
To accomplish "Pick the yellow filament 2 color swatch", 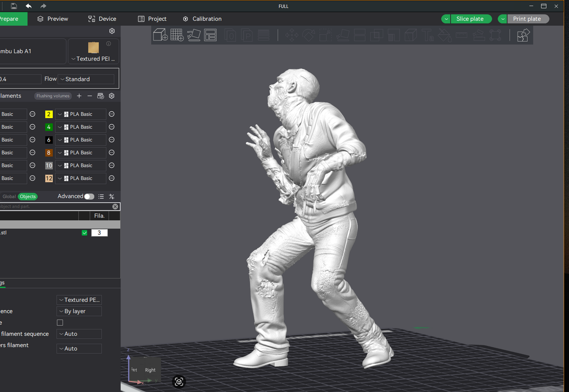I will point(49,114).
